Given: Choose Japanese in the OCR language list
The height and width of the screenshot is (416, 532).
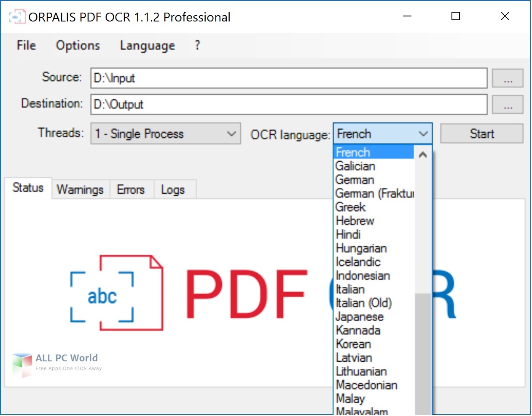Looking at the screenshot, I should click(x=360, y=317).
